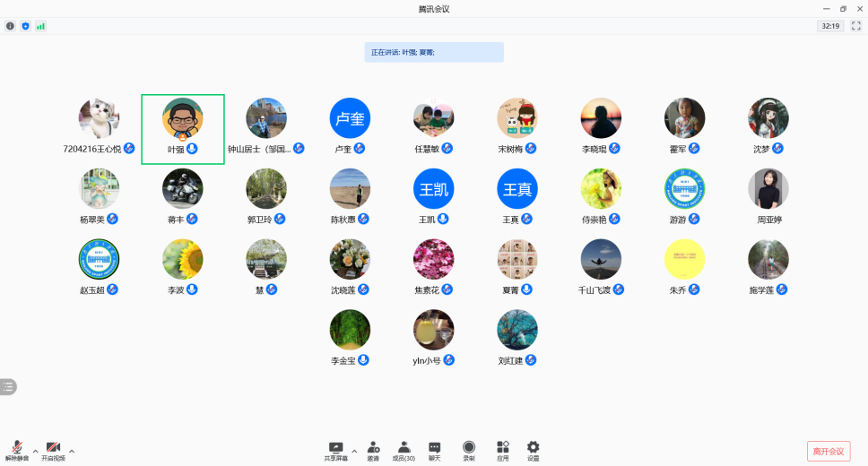
Task: Expand the arrow next to 开启视频
Action: 72,450
